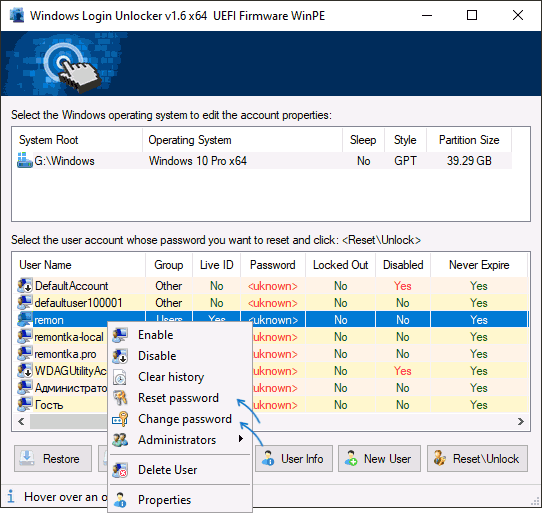Click the DefaultAccount user icon

point(25,286)
